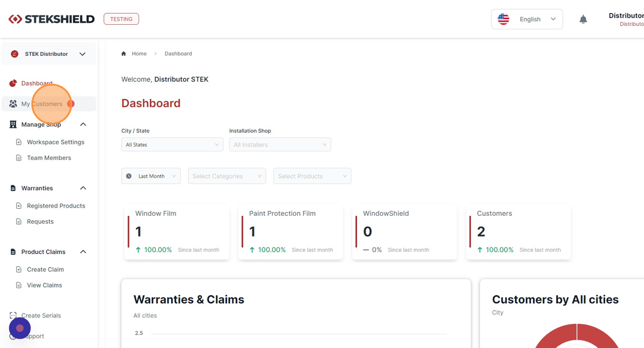The height and width of the screenshot is (348, 644).
Task: Click the Team Members document icon
Action: (x=18, y=158)
